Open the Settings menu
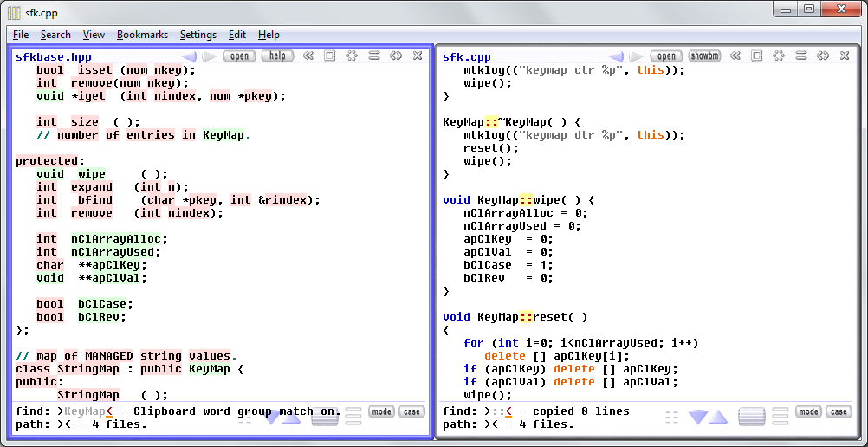 [x=198, y=35]
